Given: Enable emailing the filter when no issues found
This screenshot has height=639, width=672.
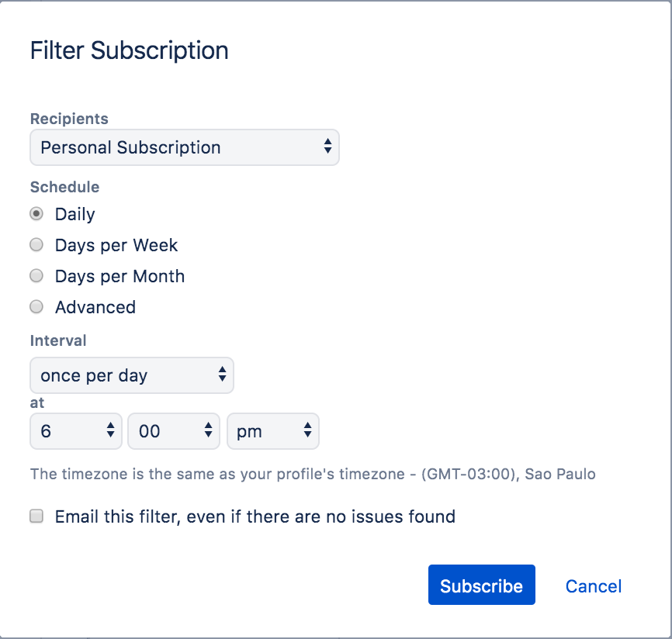Looking at the screenshot, I should point(36,516).
